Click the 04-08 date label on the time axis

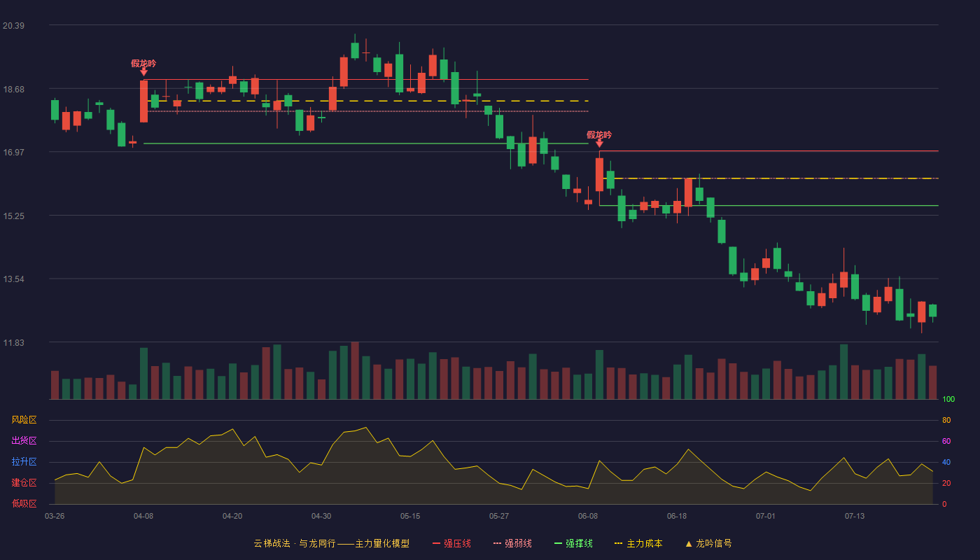(x=143, y=516)
